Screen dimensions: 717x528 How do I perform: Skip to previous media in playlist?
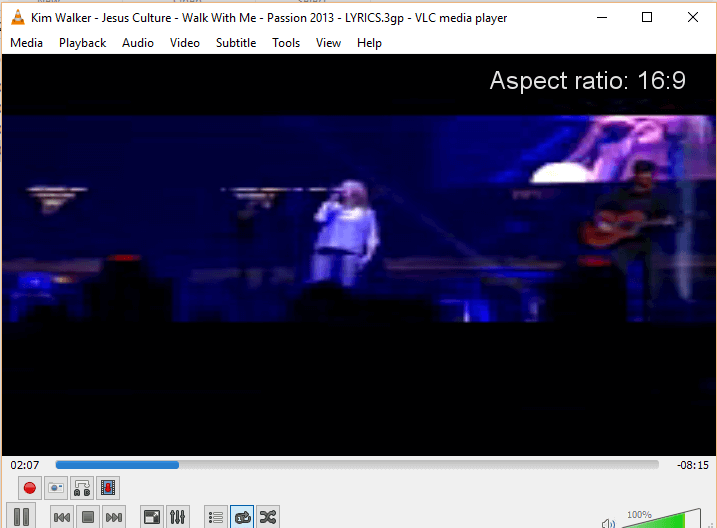point(62,517)
